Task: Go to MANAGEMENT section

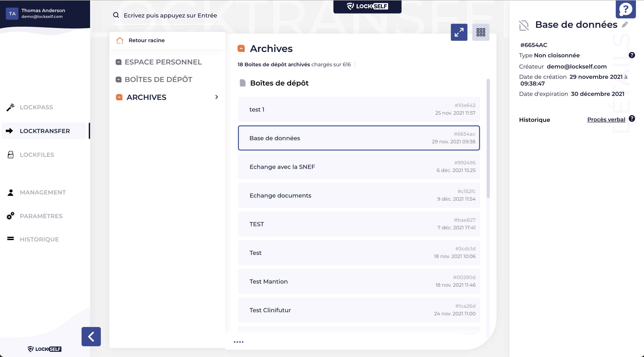Action: coord(43,192)
